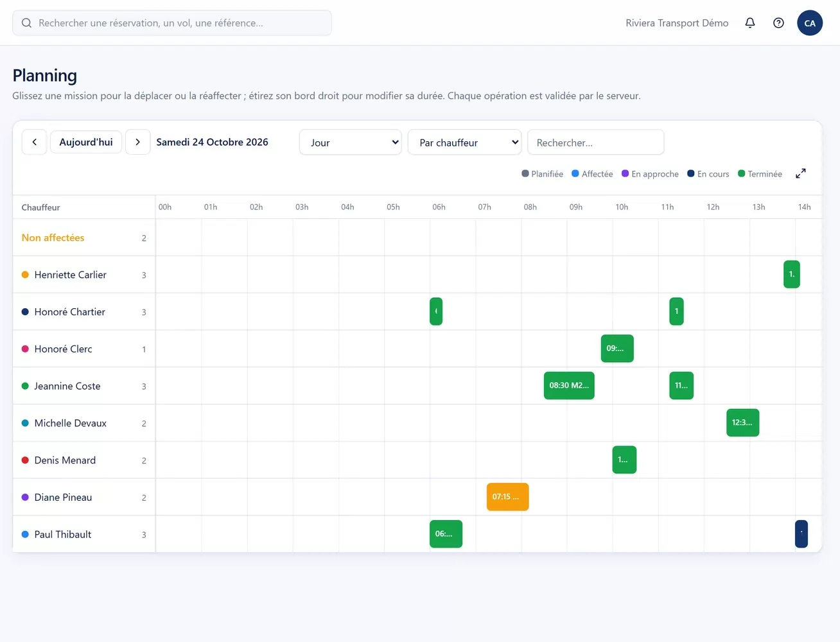Open the help question mark icon

click(778, 23)
